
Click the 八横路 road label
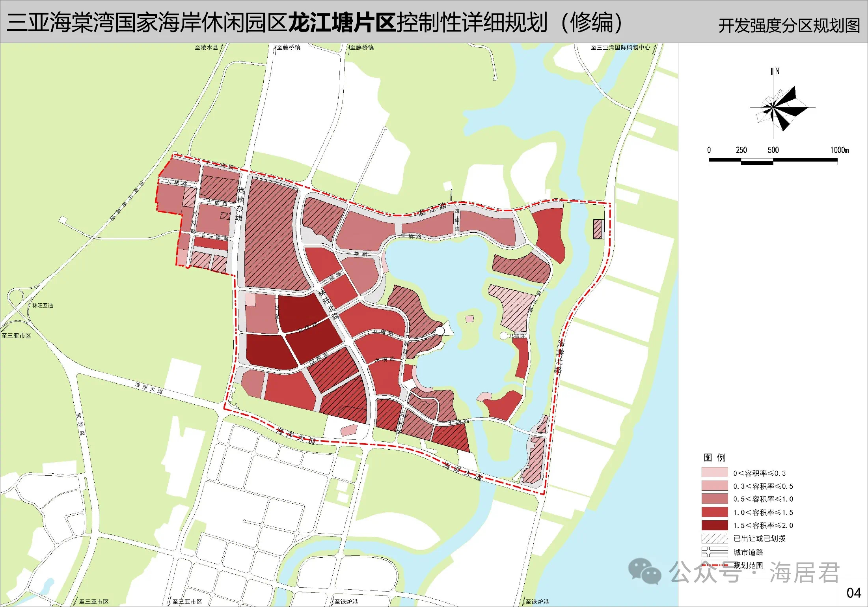coord(517,336)
